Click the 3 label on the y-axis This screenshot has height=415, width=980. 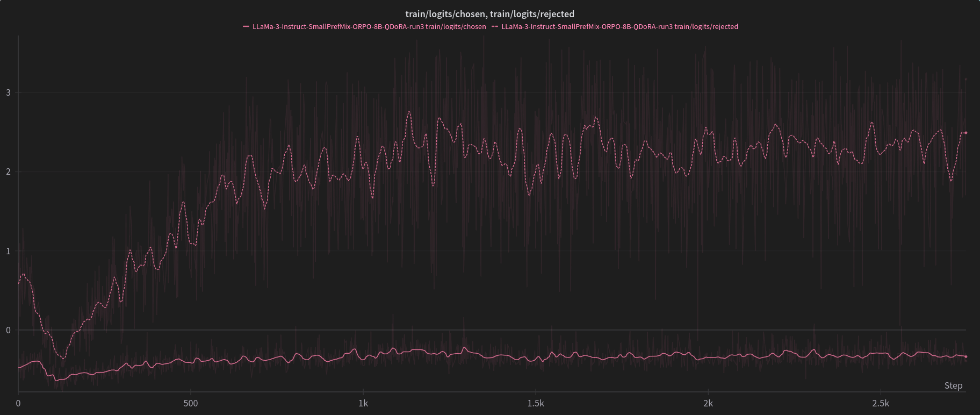tap(8, 93)
